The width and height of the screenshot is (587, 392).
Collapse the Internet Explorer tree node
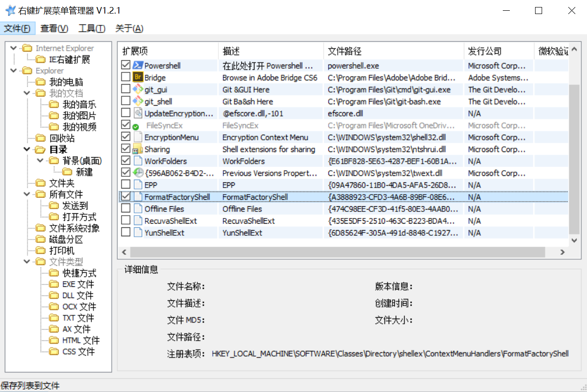[x=13, y=48]
